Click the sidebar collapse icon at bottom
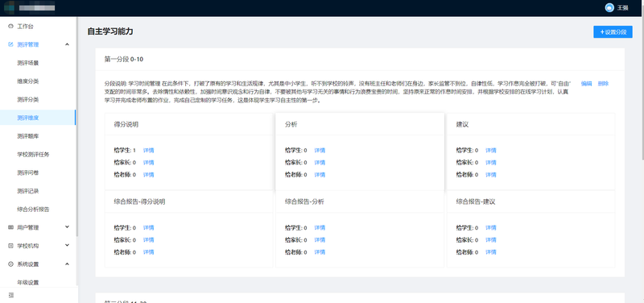 (x=10, y=295)
